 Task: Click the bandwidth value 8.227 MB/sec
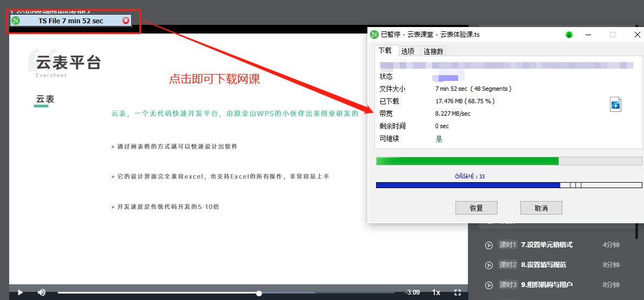click(453, 114)
